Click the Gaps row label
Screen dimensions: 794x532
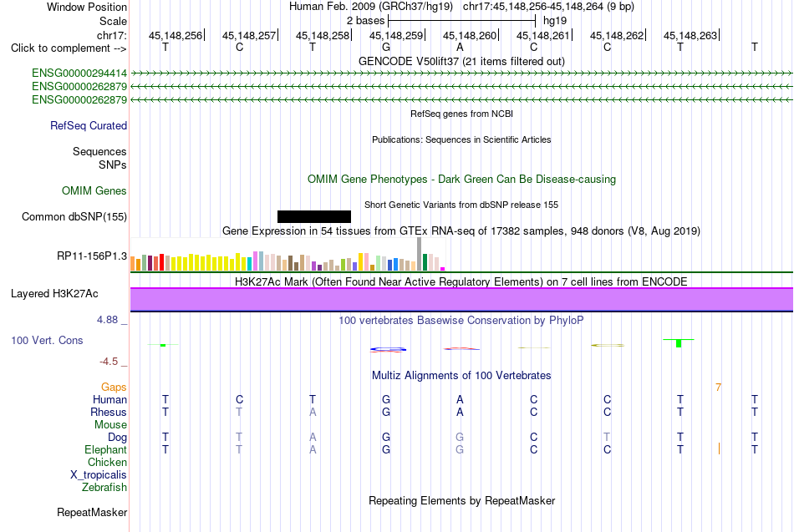tap(114, 388)
